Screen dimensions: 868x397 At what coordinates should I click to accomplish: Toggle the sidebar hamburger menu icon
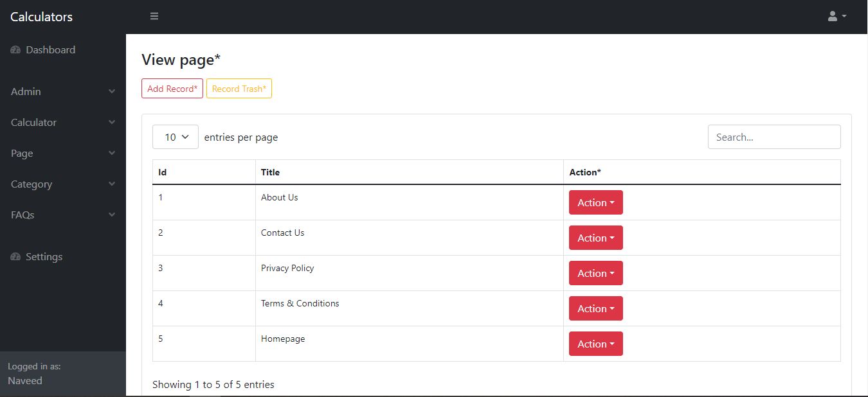[x=154, y=16]
